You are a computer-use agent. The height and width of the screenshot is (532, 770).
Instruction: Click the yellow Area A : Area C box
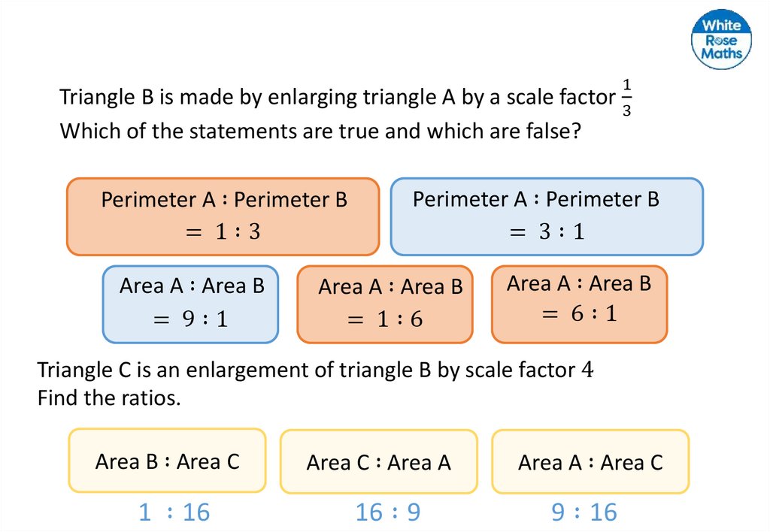click(x=590, y=462)
